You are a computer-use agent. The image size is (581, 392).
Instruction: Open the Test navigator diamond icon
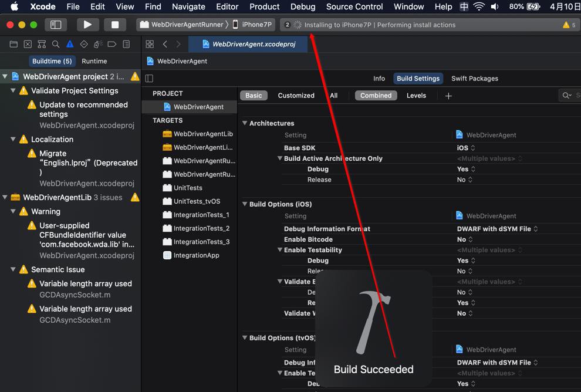84,45
